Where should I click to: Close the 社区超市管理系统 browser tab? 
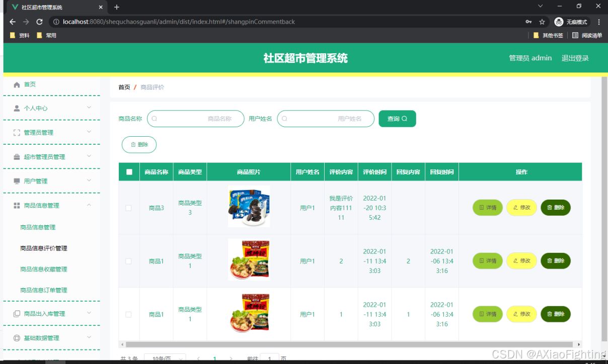pos(101,7)
